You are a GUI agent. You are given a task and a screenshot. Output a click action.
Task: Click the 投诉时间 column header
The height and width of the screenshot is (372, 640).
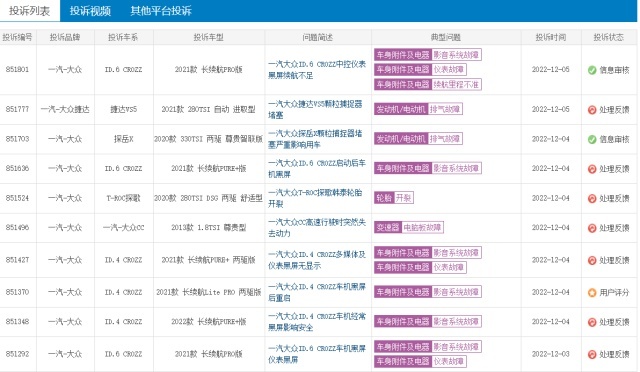(x=551, y=37)
